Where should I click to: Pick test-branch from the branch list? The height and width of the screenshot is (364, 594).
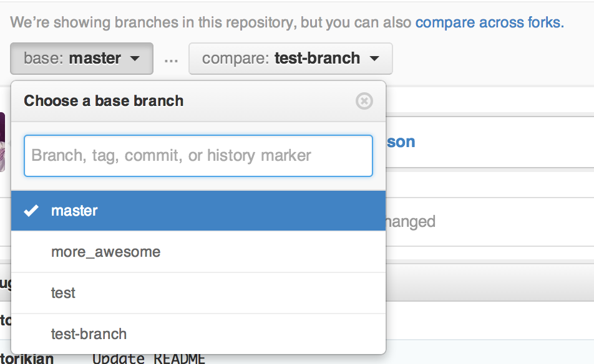coord(89,334)
